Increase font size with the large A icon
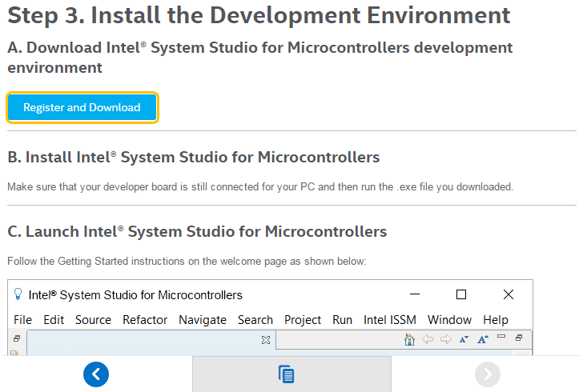The image size is (583, 392). pyautogui.click(x=483, y=339)
